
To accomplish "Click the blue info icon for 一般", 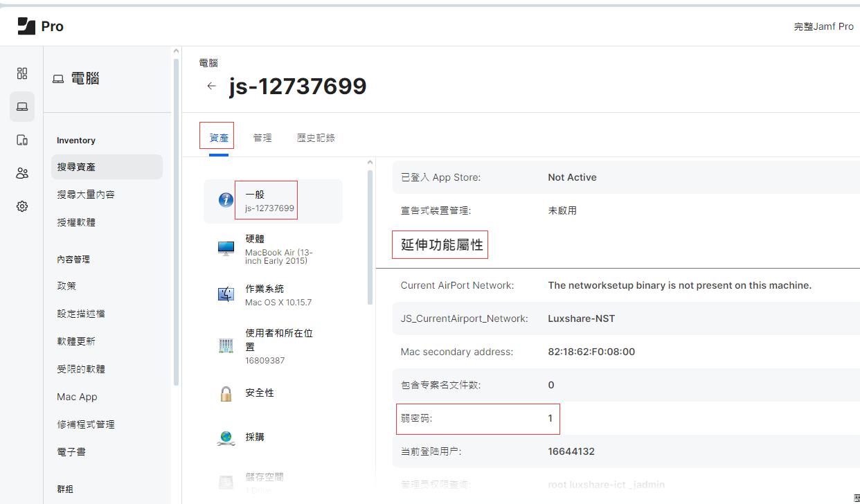I will point(226,200).
